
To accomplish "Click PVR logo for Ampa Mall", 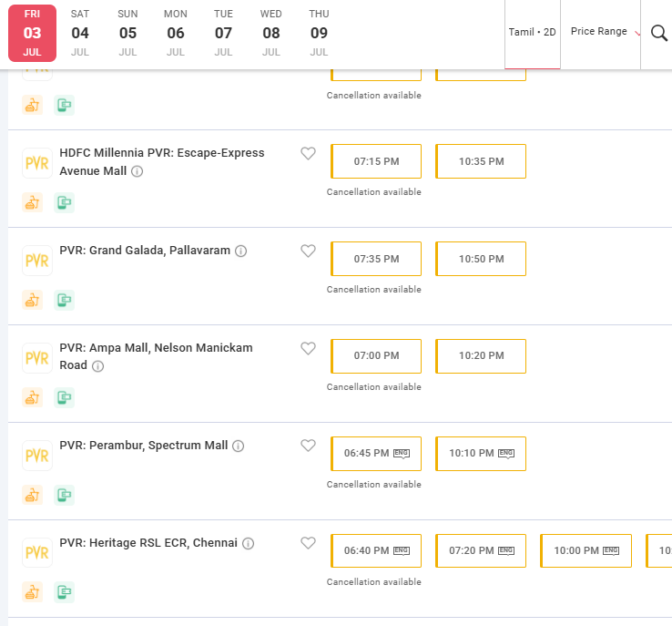I will click(x=37, y=357).
